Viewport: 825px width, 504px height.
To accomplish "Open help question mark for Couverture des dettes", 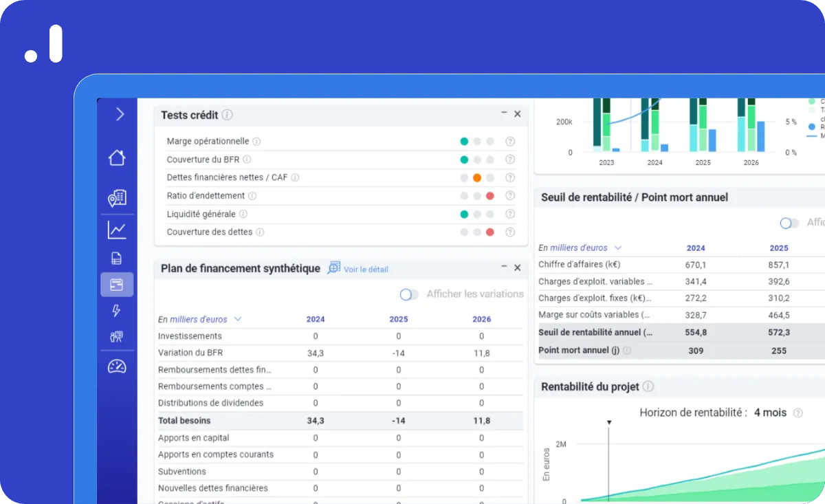I will (510, 232).
